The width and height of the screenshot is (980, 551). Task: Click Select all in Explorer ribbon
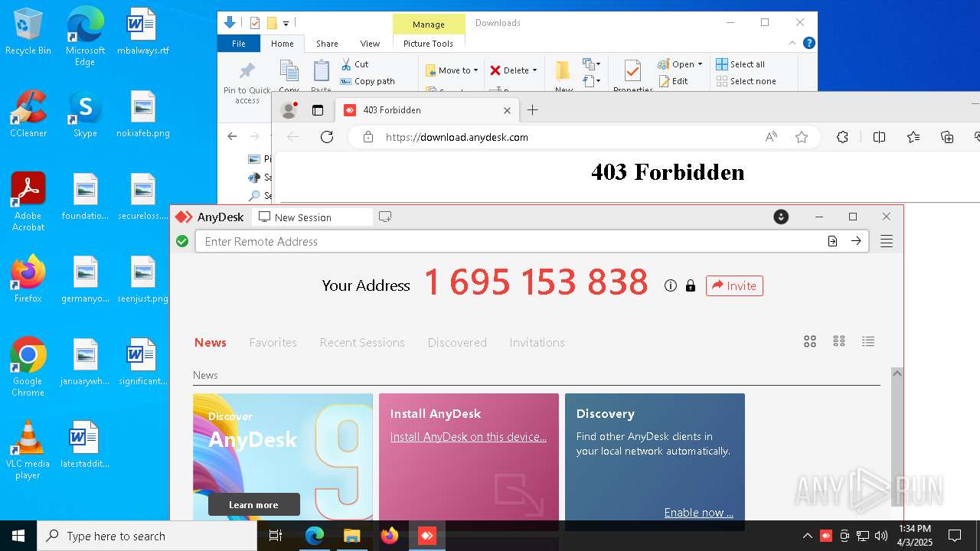pos(740,64)
